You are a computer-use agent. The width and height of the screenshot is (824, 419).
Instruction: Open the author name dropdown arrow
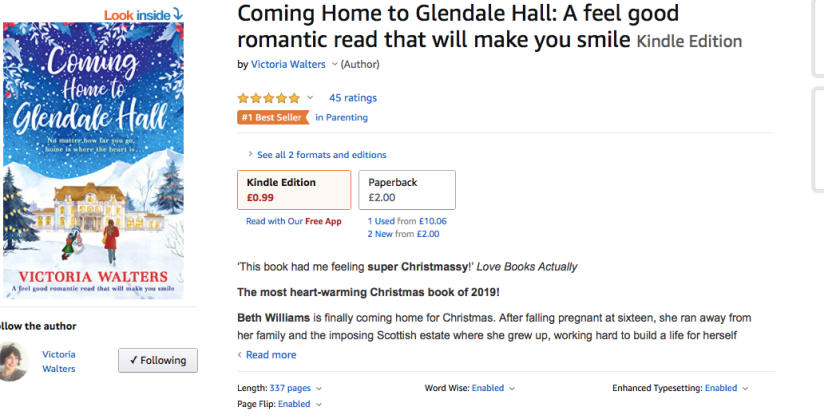coord(335,65)
